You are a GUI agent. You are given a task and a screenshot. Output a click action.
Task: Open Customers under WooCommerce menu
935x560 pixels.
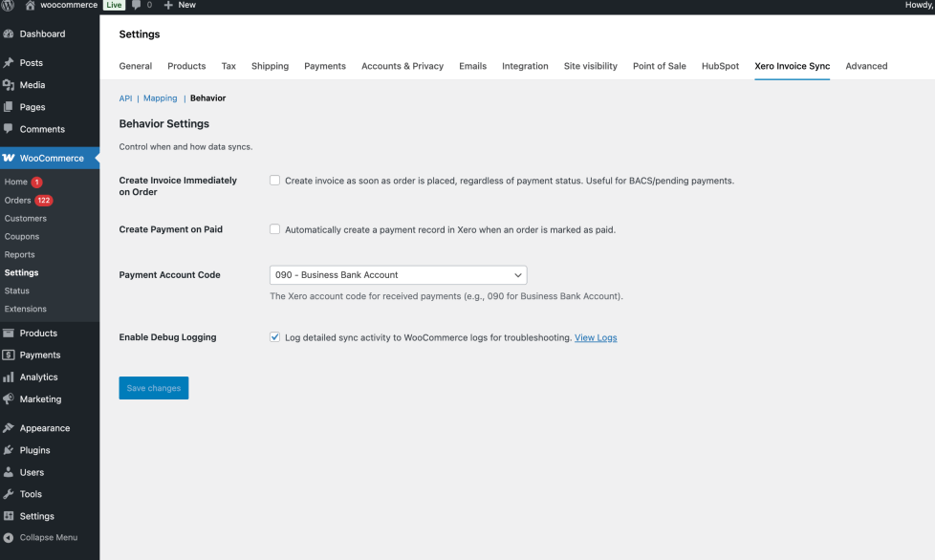[x=26, y=219]
